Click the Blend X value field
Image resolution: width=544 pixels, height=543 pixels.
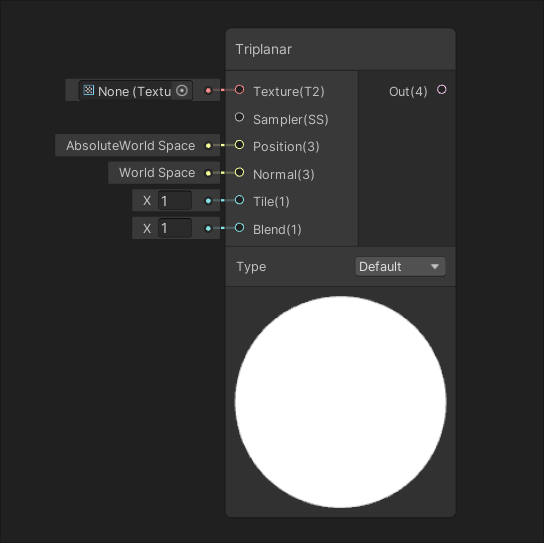click(x=175, y=228)
